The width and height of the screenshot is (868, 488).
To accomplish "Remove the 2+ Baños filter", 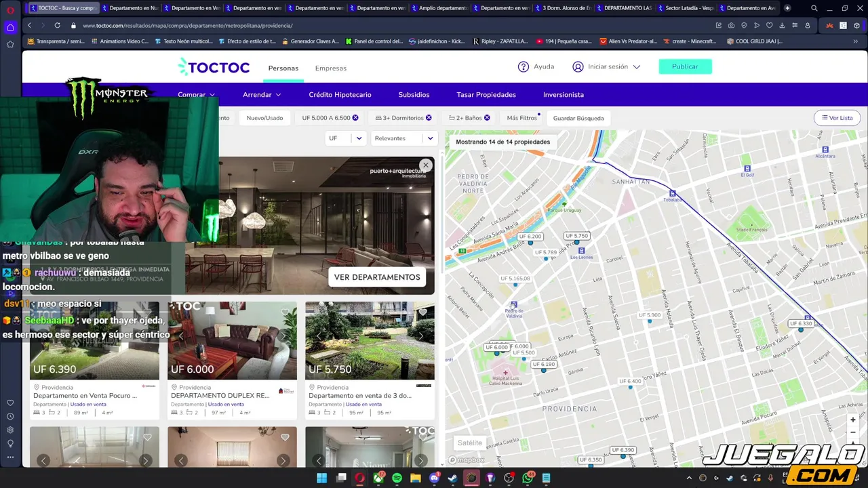I will pos(487,118).
